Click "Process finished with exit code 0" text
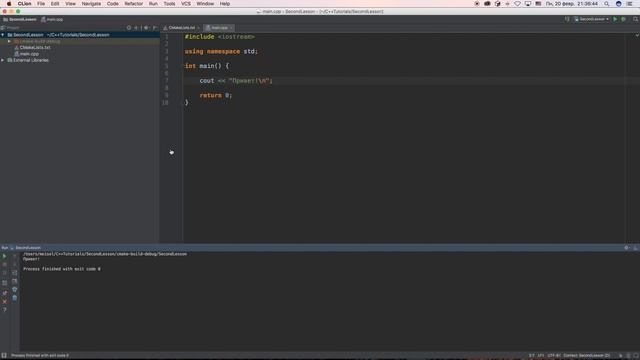The width and height of the screenshot is (640, 360). (x=62, y=269)
